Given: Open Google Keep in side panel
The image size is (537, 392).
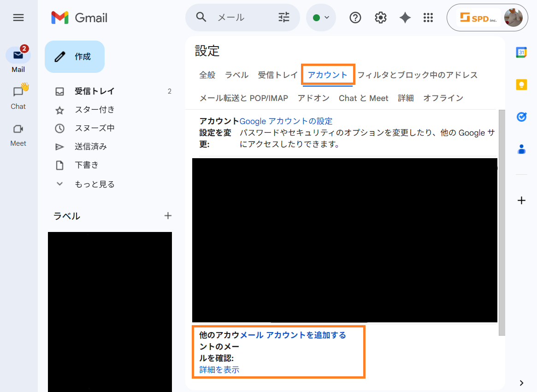Looking at the screenshot, I should click(x=521, y=85).
